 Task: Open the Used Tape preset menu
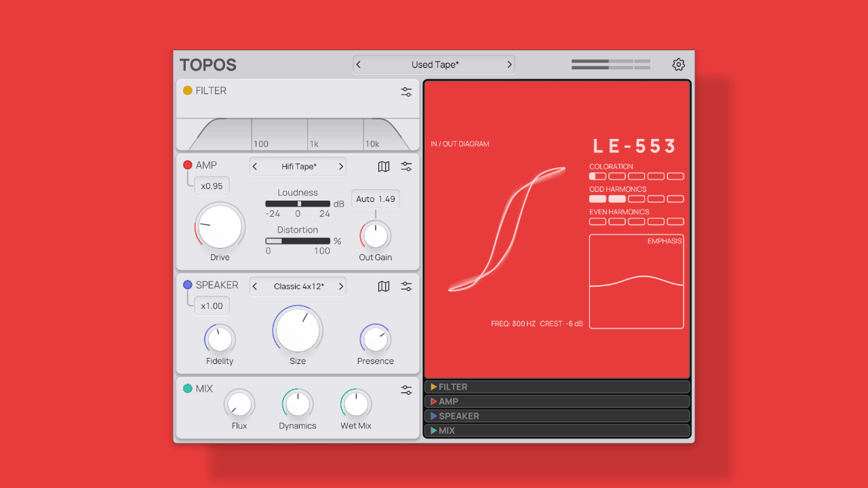click(435, 64)
